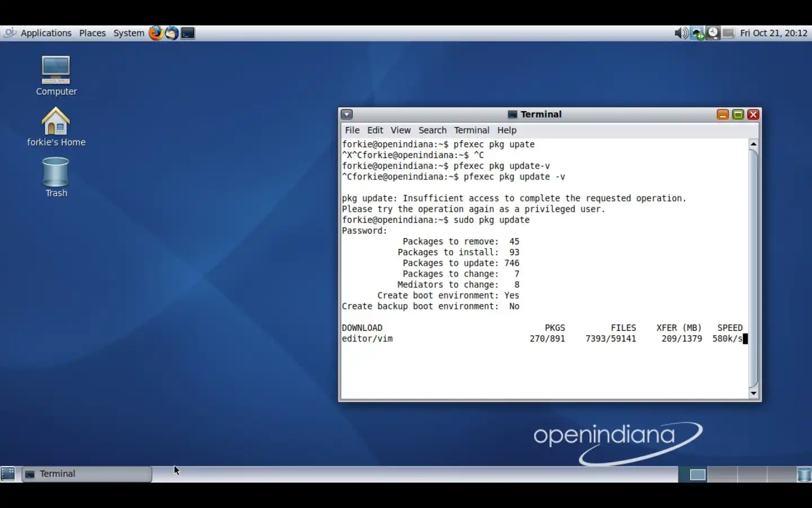Click the 'pfexec pkg upate' first command line
The image size is (812, 508).
[438, 144]
